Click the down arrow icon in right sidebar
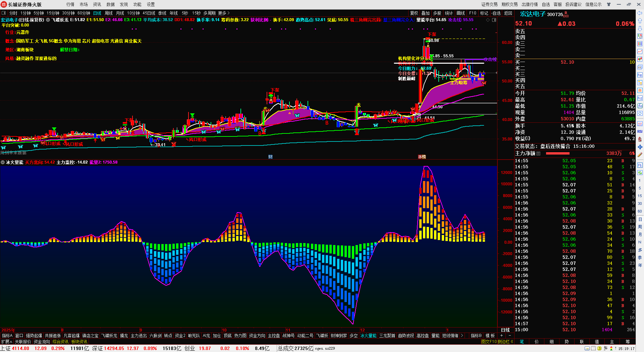This screenshot has width=644, height=352. (640, 28)
